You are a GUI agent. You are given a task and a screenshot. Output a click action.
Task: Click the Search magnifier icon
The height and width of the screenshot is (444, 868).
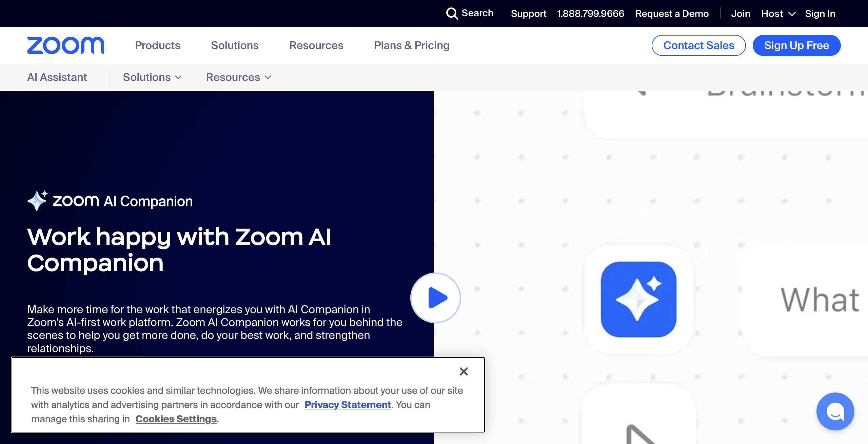click(x=452, y=14)
